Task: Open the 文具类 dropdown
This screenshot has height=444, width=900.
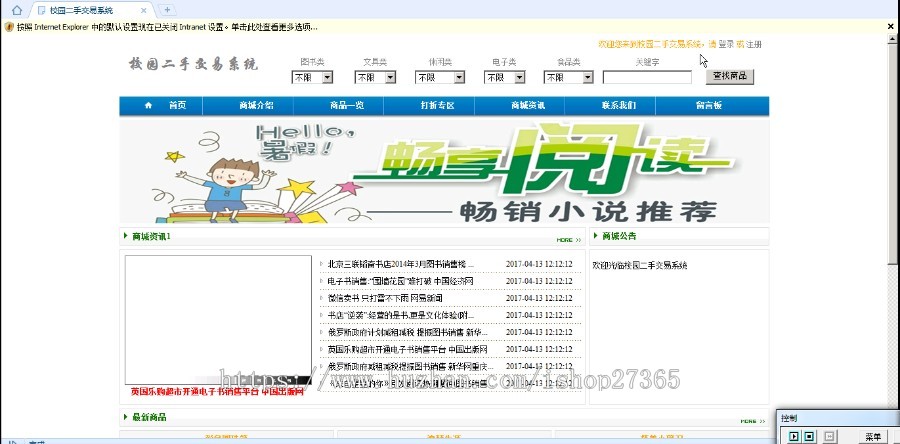Action: (375, 77)
